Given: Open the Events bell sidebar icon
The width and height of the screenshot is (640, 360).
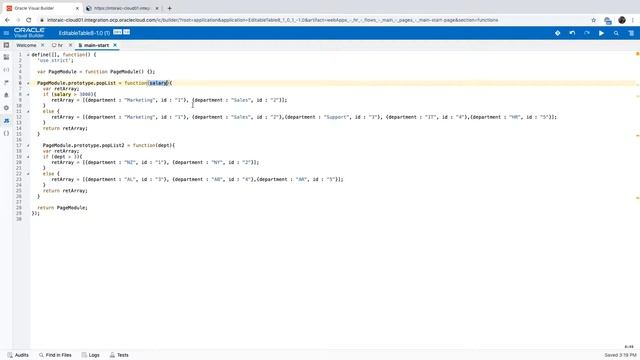Looking at the screenshot, I should (6, 95).
